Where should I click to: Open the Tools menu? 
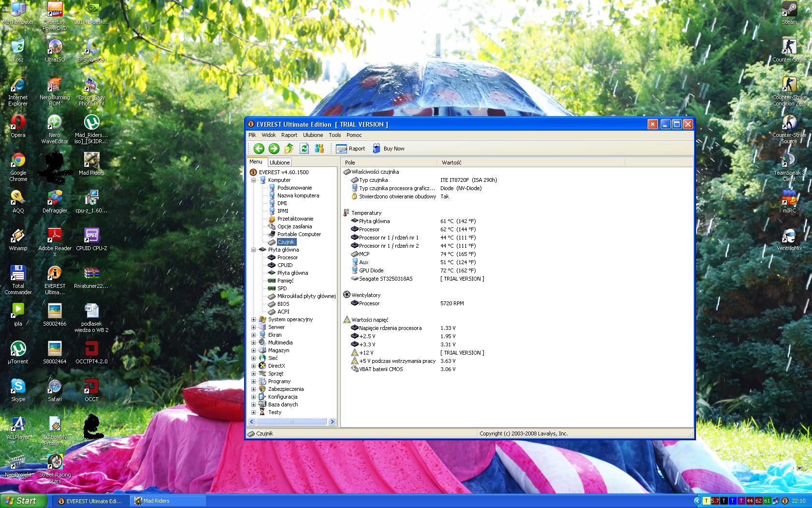(335, 135)
